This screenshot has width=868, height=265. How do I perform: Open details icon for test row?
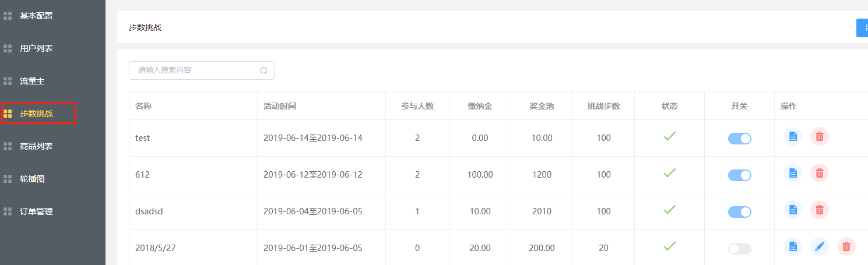[792, 136]
